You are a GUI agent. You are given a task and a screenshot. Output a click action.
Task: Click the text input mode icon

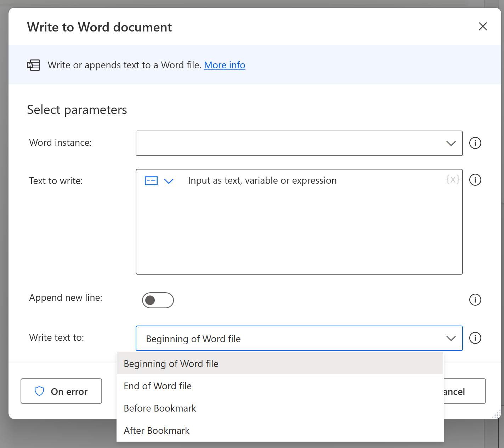(x=151, y=181)
